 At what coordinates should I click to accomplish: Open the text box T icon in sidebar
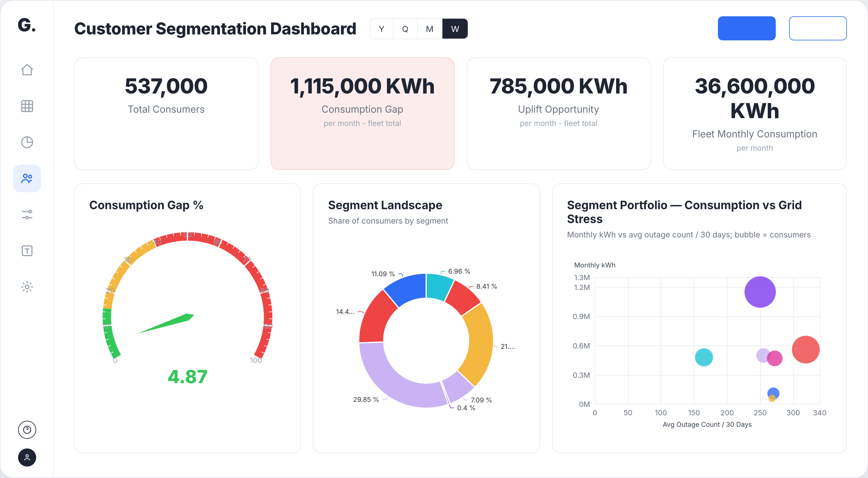[x=27, y=251]
